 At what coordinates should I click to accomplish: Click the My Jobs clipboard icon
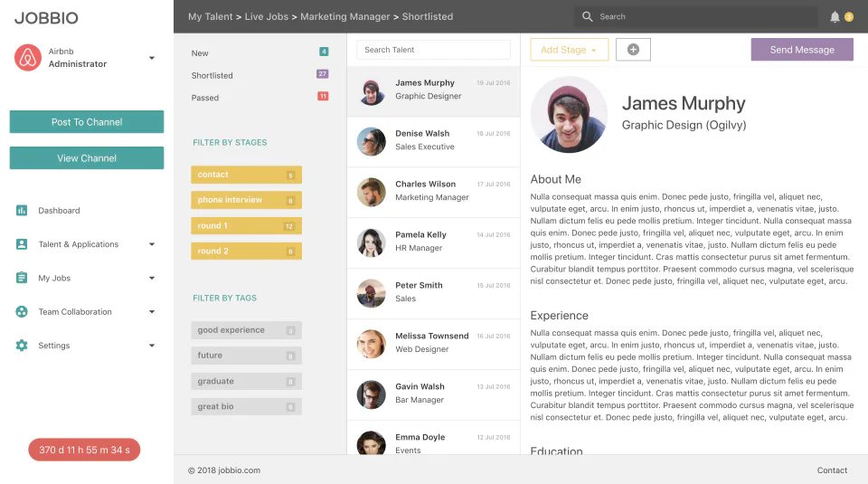coord(22,278)
